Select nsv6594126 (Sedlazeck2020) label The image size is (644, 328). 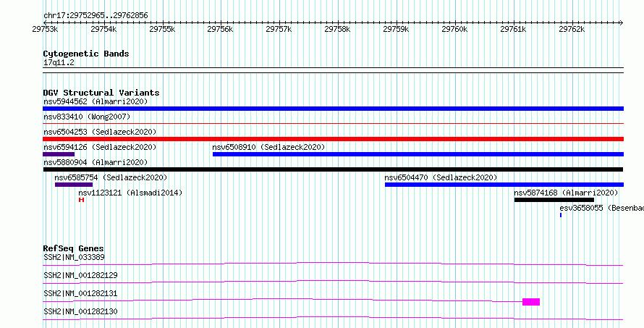[x=100, y=147]
